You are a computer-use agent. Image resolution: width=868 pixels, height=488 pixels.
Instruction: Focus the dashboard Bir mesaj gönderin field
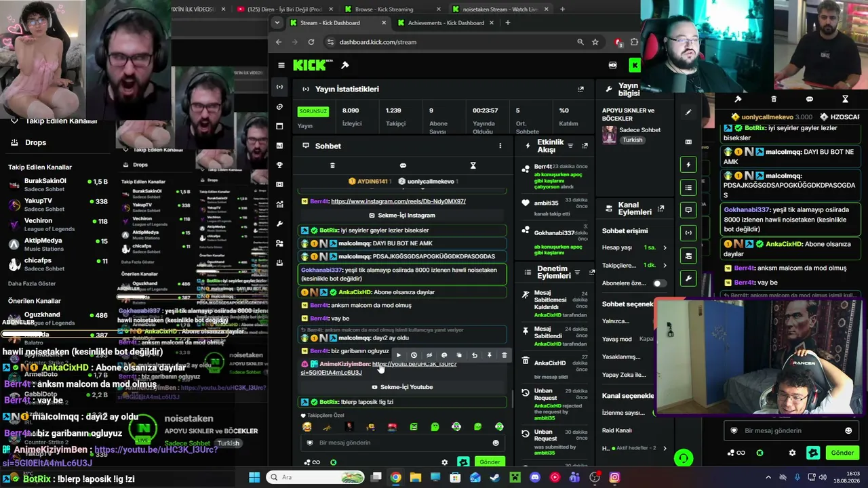(403, 443)
